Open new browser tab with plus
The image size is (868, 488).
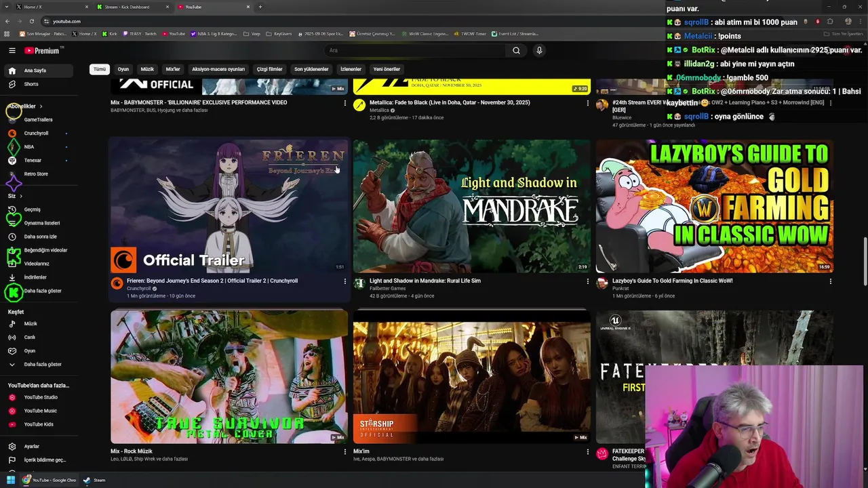(x=260, y=7)
